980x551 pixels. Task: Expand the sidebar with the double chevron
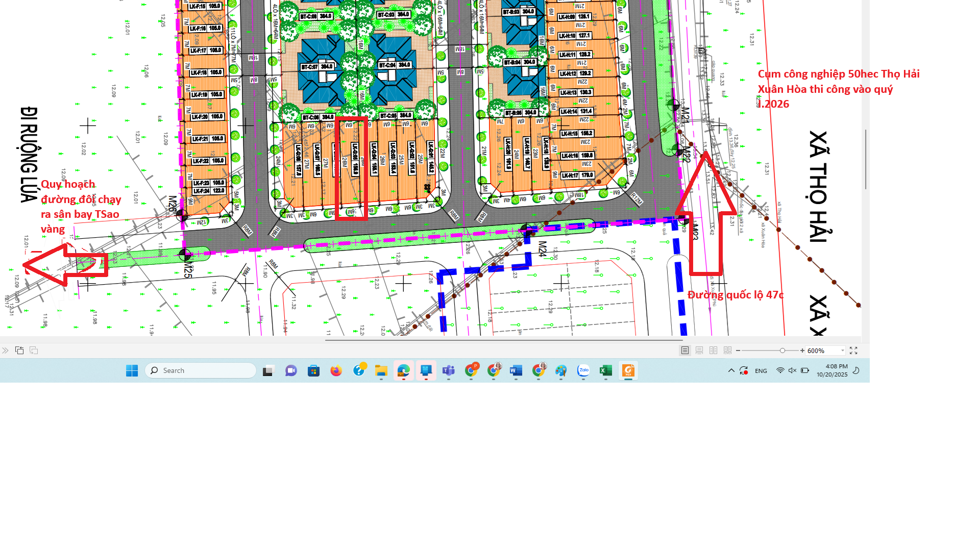[x=5, y=350]
